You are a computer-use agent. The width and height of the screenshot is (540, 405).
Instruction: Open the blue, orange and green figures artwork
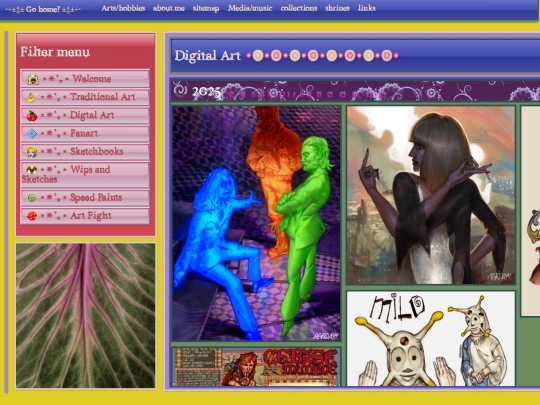point(256,224)
